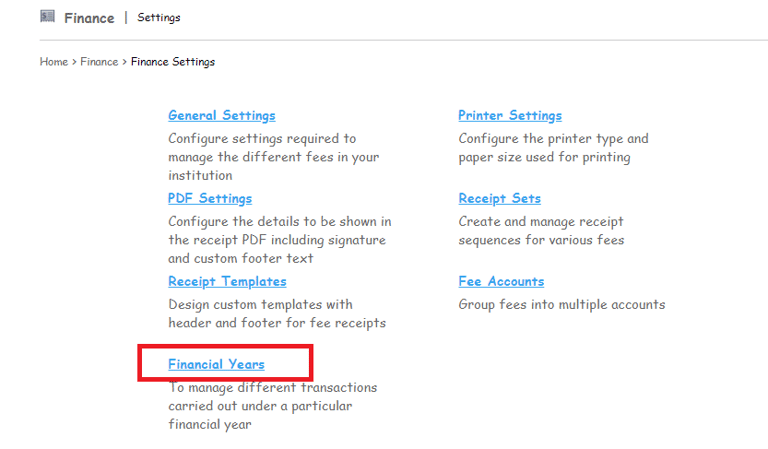The height and width of the screenshot is (449, 768).
Task: Click the Finance header title
Action: point(89,18)
